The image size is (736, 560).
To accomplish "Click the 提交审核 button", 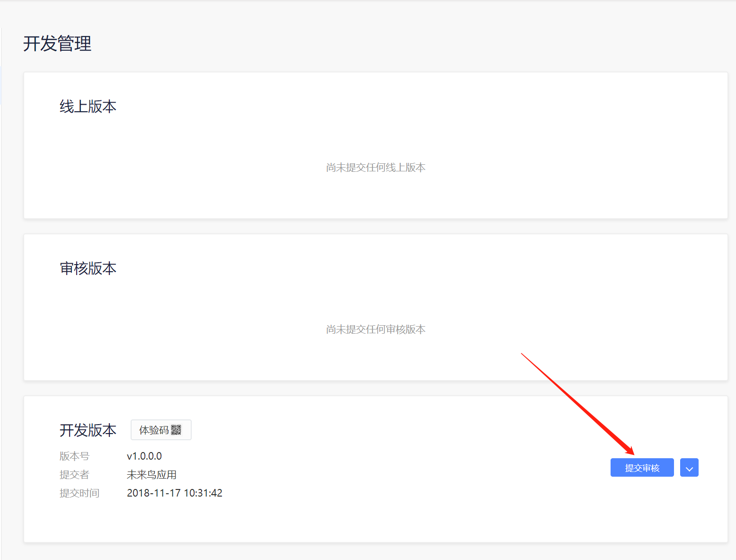I will [642, 468].
